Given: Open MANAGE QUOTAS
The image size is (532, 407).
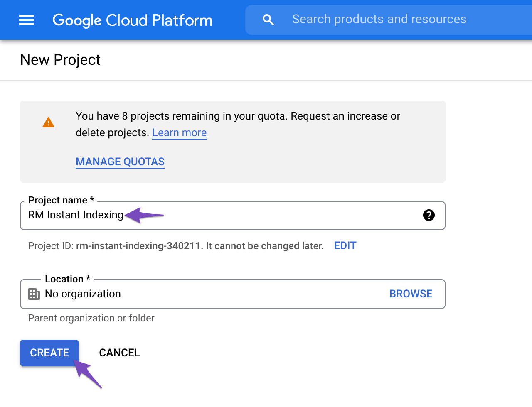Looking at the screenshot, I should pyautogui.click(x=120, y=162).
